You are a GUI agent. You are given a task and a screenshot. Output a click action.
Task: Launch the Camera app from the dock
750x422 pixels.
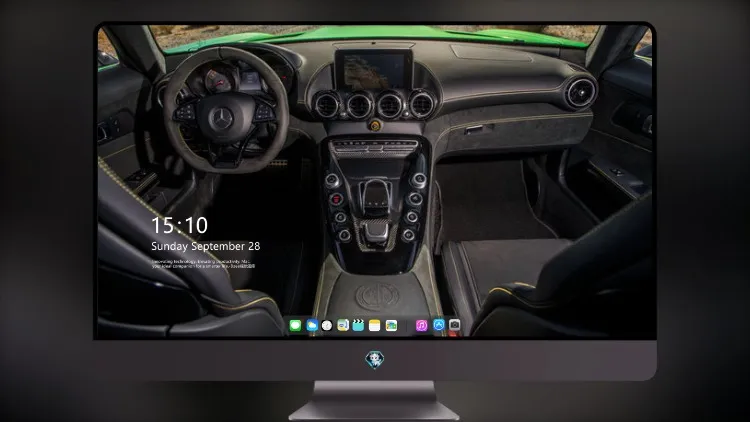454,325
